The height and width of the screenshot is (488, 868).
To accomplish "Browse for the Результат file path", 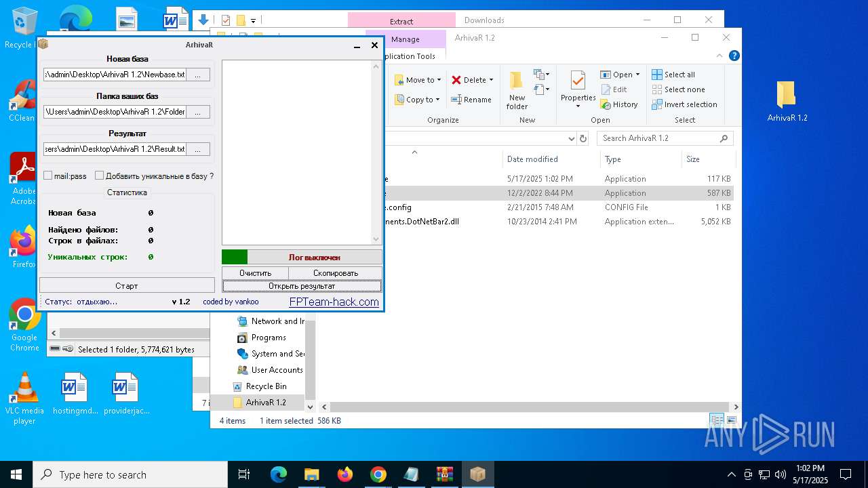I will point(197,149).
